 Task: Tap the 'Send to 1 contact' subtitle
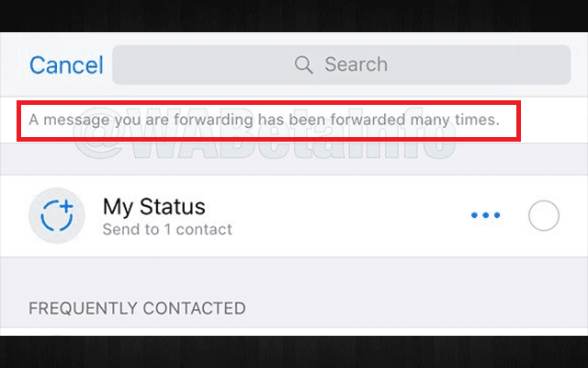(x=167, y=228)
